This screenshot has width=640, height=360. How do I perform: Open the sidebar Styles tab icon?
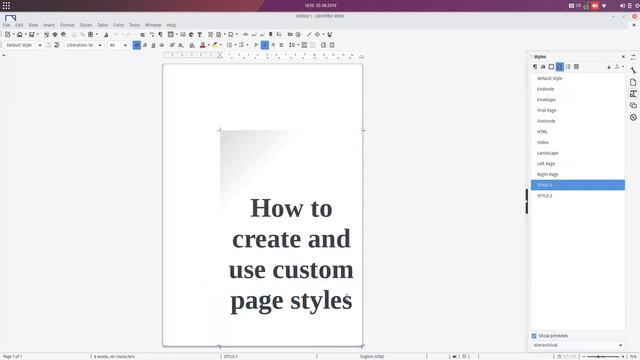coord(633,94)
